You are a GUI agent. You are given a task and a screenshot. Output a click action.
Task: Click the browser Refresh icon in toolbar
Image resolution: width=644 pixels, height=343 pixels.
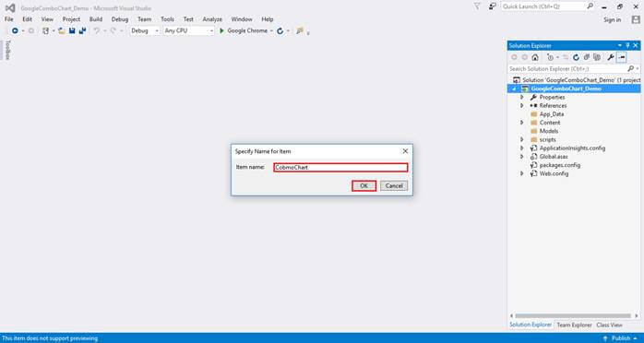coord(280,30)
